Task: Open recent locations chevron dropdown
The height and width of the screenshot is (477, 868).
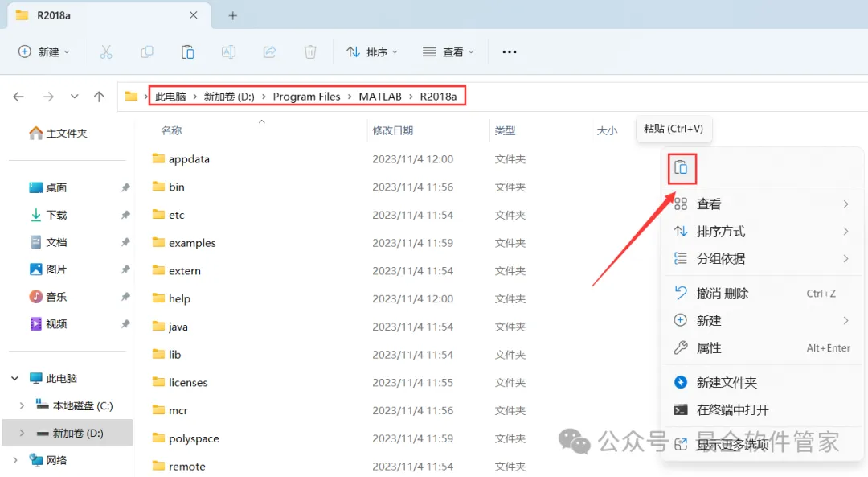Action: click(x=74, y=97)
